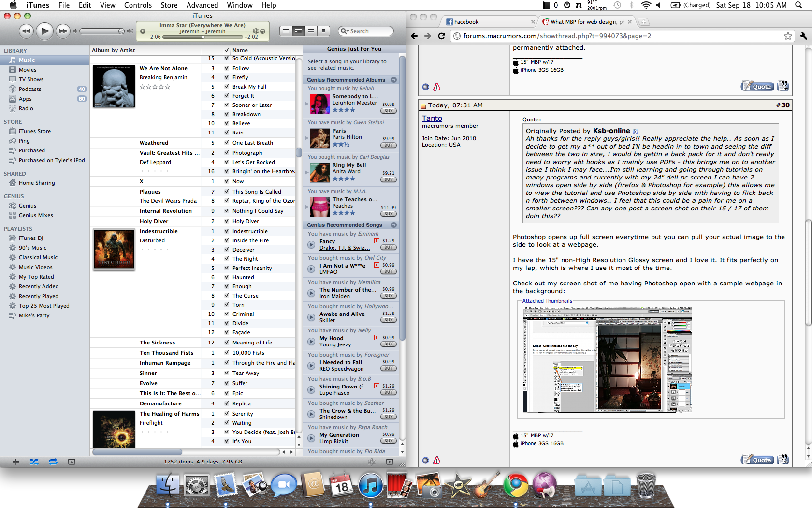Open Google Chrome from the Dock
Viewport: 812px width, 508px height.
[x=516, y=485]
